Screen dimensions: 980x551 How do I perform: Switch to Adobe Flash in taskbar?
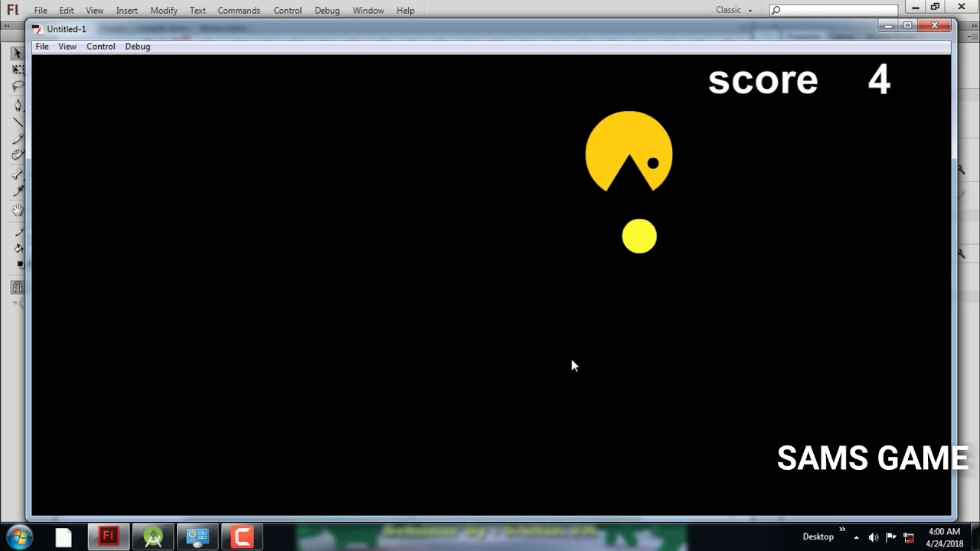[108, 537]
